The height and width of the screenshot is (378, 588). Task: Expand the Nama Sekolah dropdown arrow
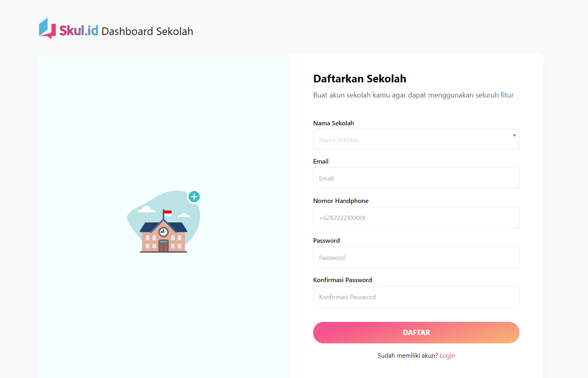[514, 136]
